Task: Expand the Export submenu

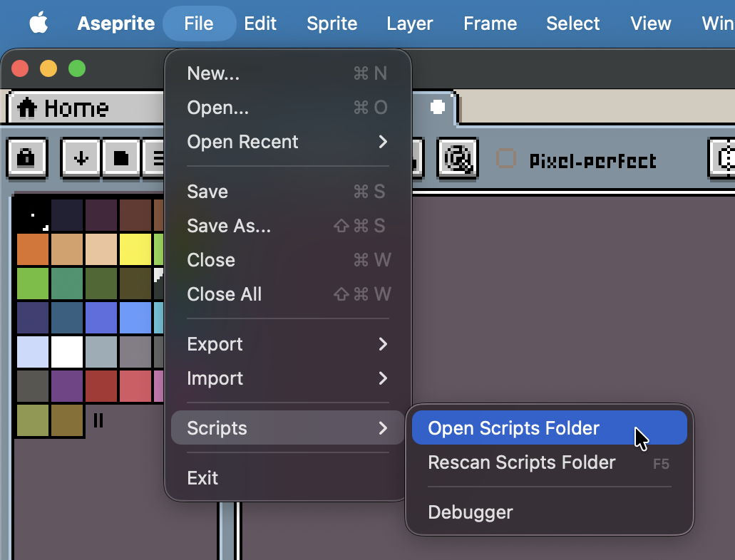Action: point(288,344)
